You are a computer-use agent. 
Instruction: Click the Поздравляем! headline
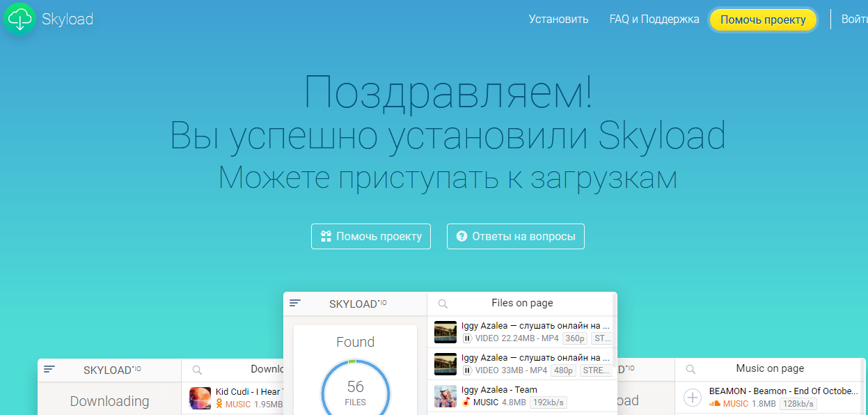click(x=449, y=91)
